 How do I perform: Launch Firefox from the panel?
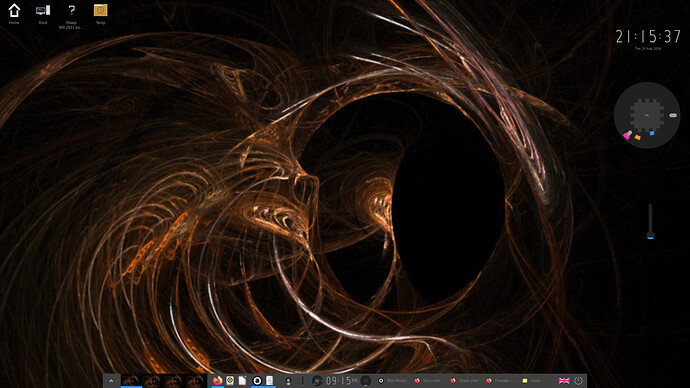pyautogui.click(x=217, y=381)
